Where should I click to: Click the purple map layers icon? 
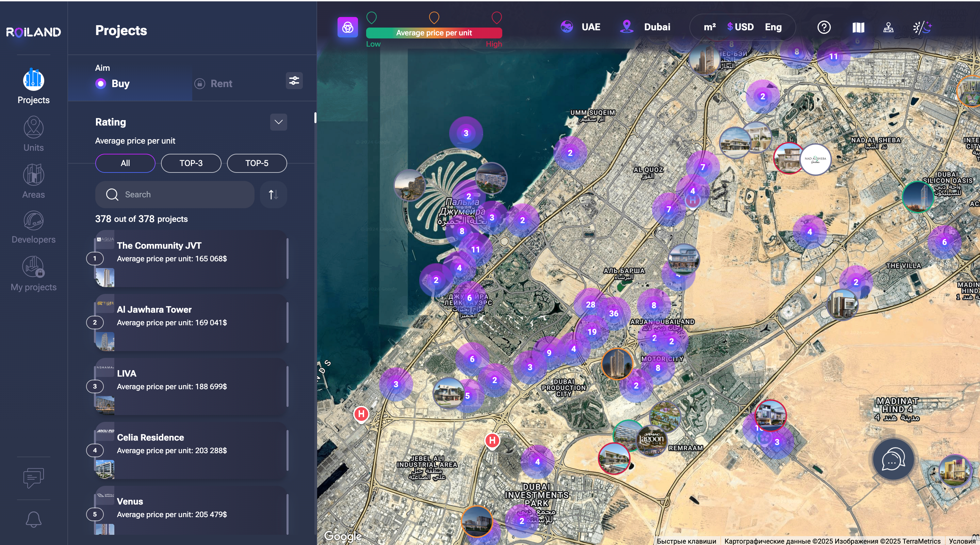347,27
